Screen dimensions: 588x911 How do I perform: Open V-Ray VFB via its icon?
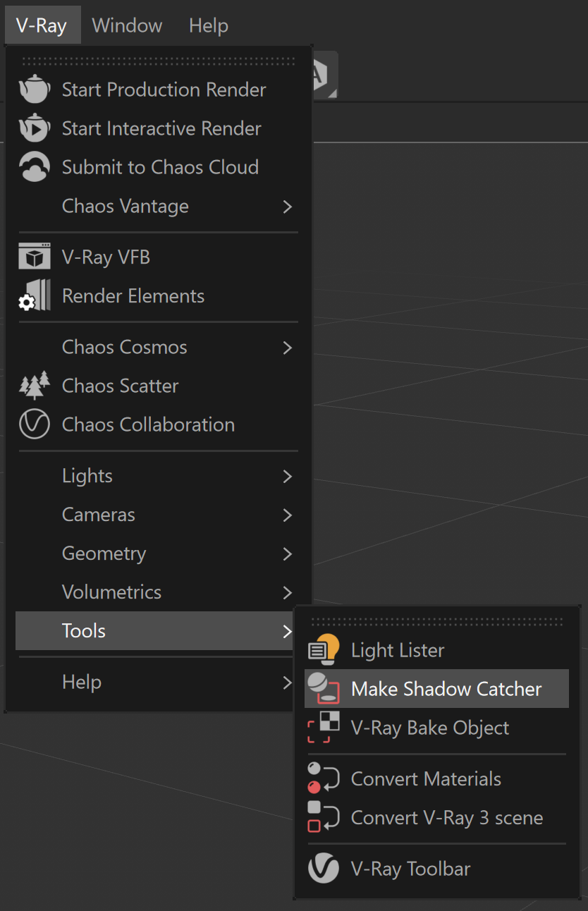coord(35,257)
